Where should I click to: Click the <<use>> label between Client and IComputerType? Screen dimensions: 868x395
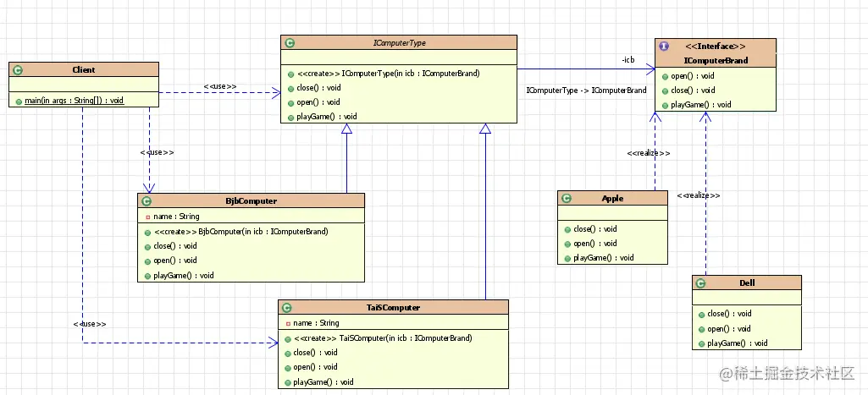220,86
